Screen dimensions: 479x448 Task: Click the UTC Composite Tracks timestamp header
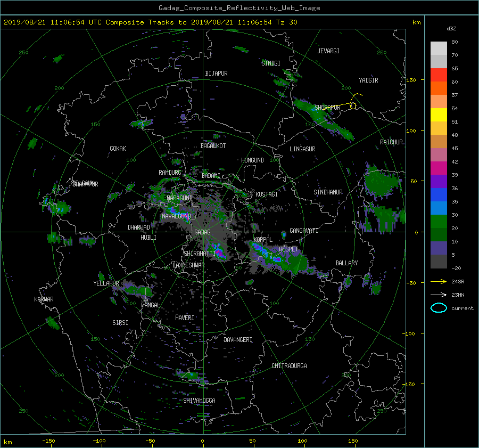(150, 22)
